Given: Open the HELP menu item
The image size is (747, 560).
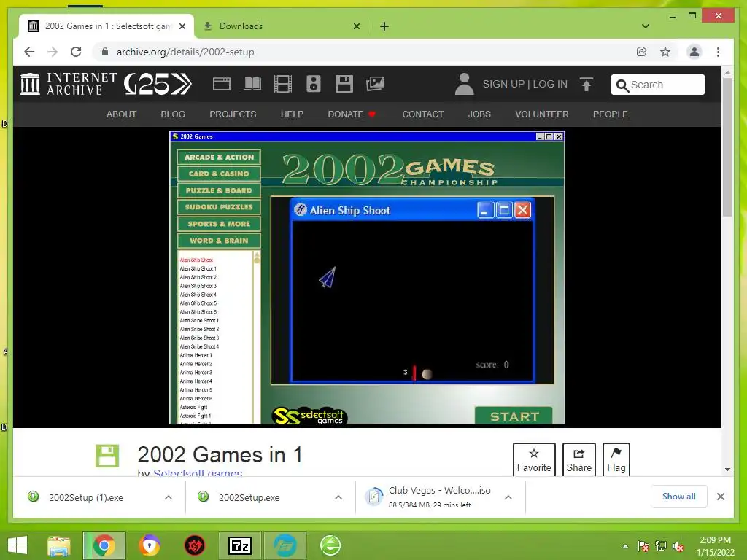Looking at the screenshot, I should coord(292,114).
